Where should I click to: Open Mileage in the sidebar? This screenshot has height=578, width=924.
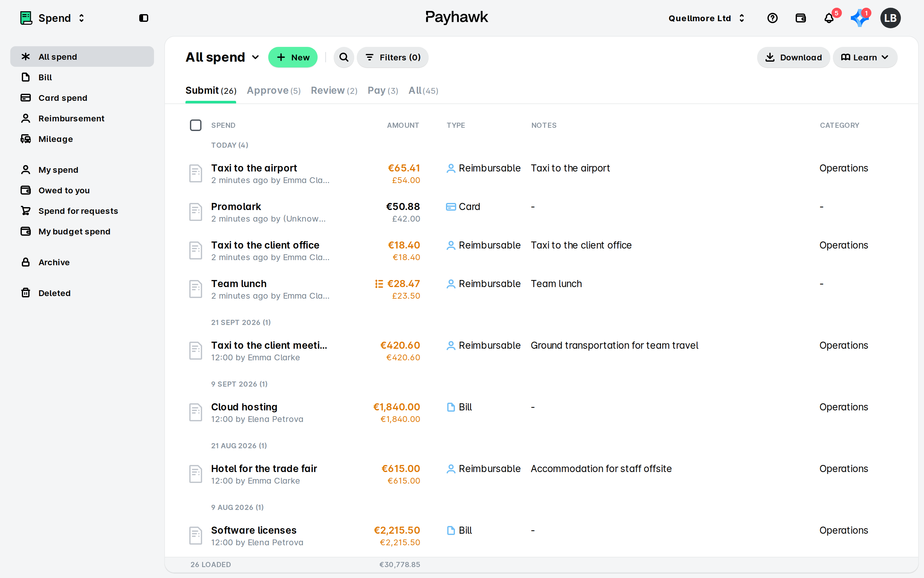tap(82, 139)
